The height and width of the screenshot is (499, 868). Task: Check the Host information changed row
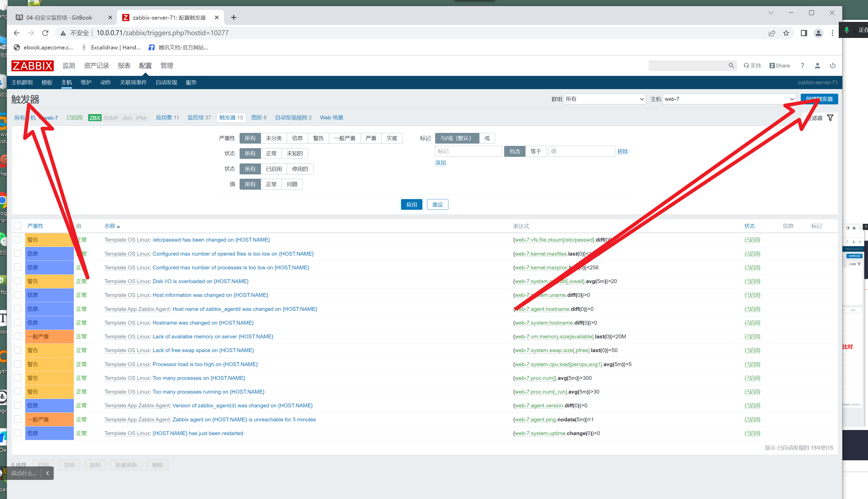(18, 295)
